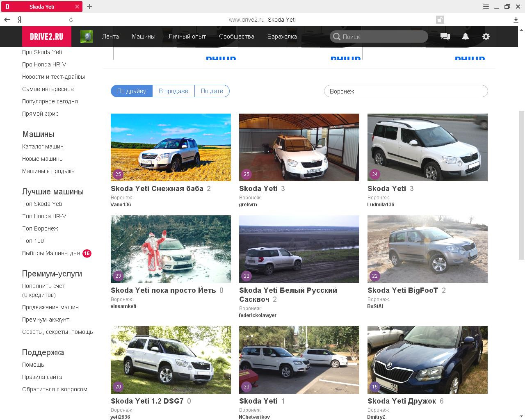Open Новости и тест-драйвы link
525x420 pixels.
coord(53,77)
